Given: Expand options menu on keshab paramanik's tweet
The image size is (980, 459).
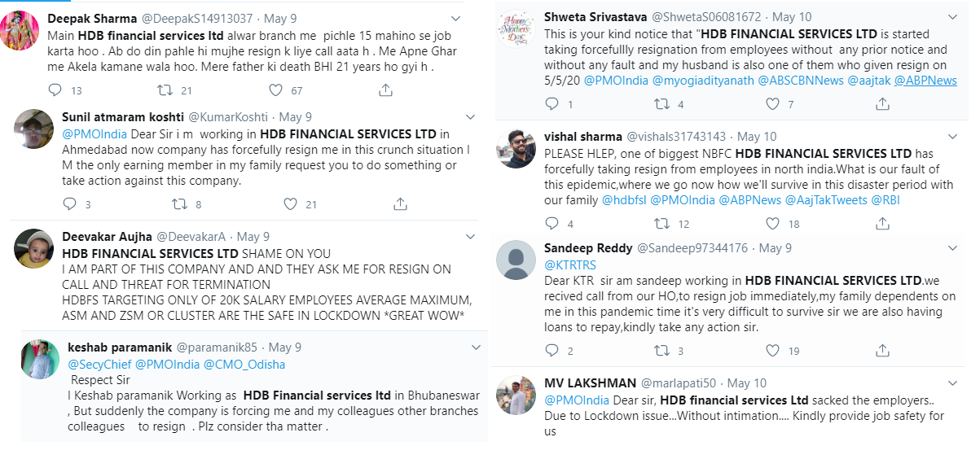Looking at the screenshot, I should point(477,348).
